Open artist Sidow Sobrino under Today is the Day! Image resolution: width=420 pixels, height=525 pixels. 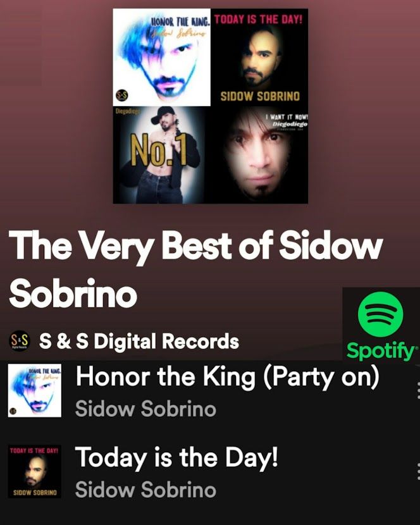[145, 490]
